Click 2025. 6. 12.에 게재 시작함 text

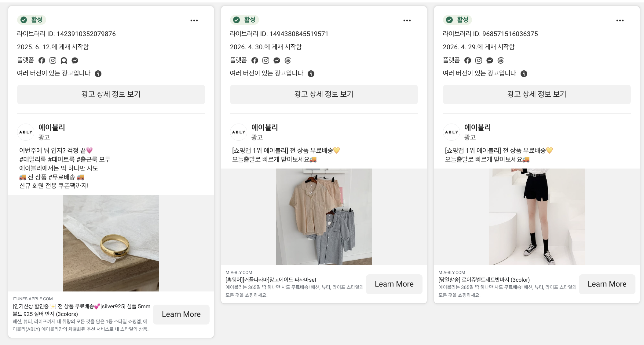pyautogui.click(x=53, y=47)
